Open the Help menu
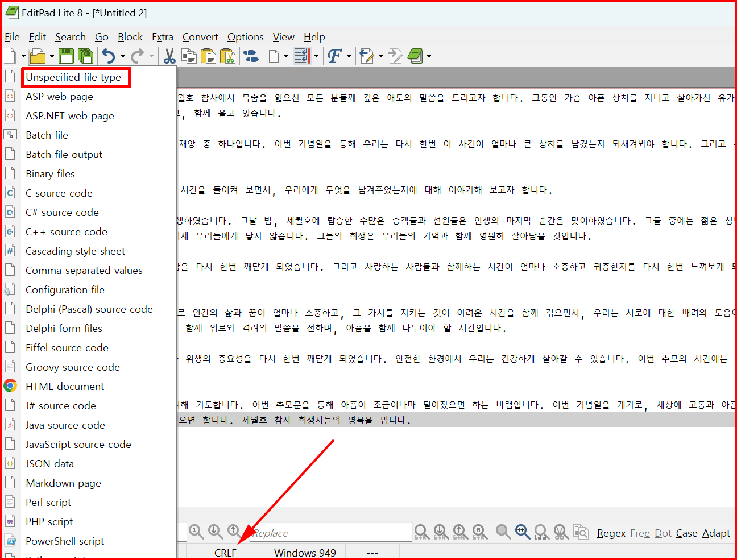The width and height of the screenshot is (737, 560). (314, 37)
